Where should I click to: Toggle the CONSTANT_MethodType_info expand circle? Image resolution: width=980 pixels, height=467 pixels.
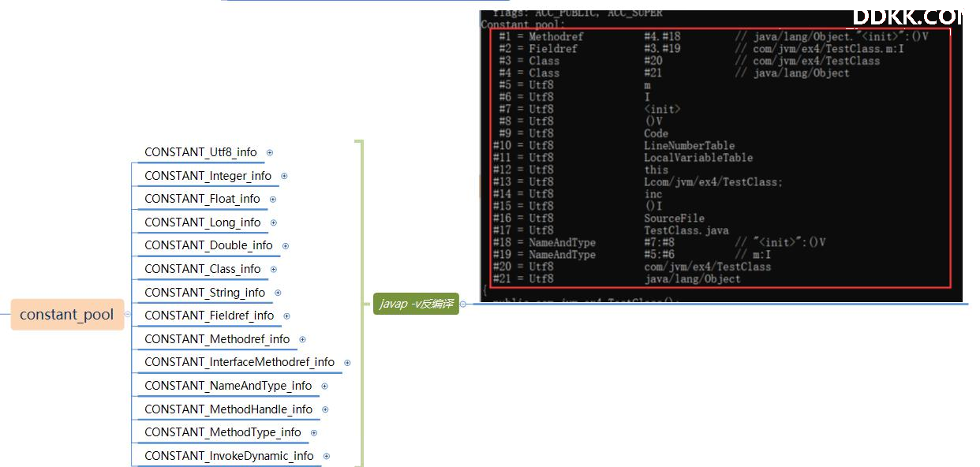[314, 432]
